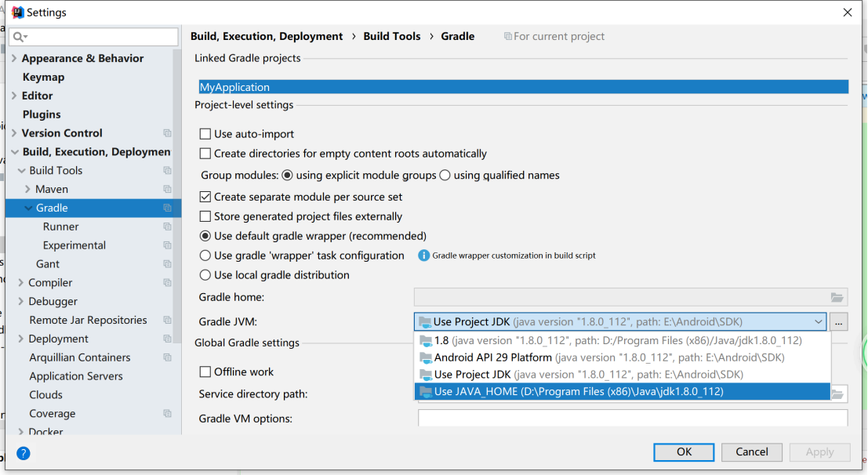The image size is (868, 475).
Task: Click the Gradle VM options input field
Action: click(633, 418)
